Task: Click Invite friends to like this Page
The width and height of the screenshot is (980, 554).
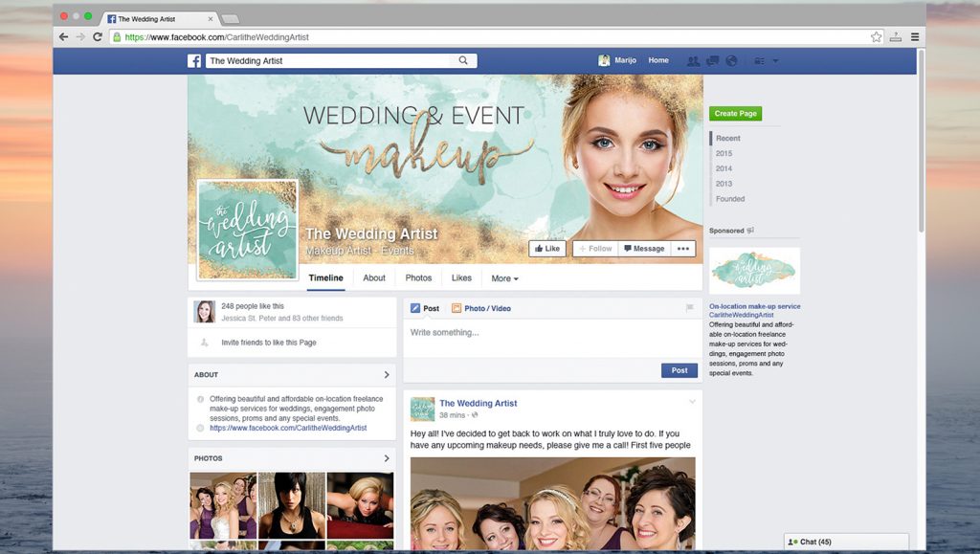Action: (x=269, y=343)
